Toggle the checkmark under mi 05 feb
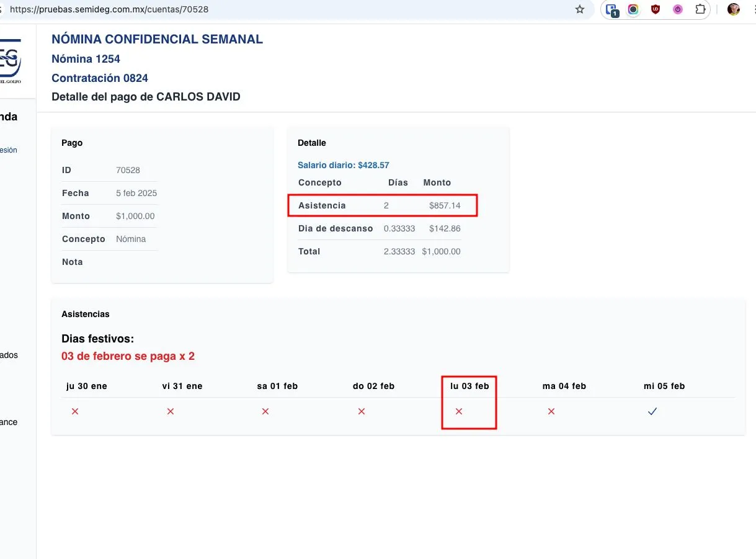The image size is (756, 559). click(652, 411)
